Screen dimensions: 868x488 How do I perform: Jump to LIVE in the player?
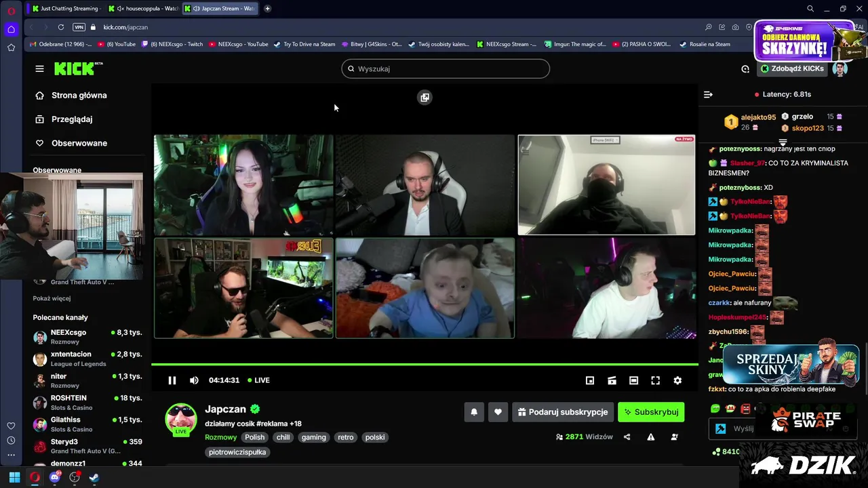(258, 380)
